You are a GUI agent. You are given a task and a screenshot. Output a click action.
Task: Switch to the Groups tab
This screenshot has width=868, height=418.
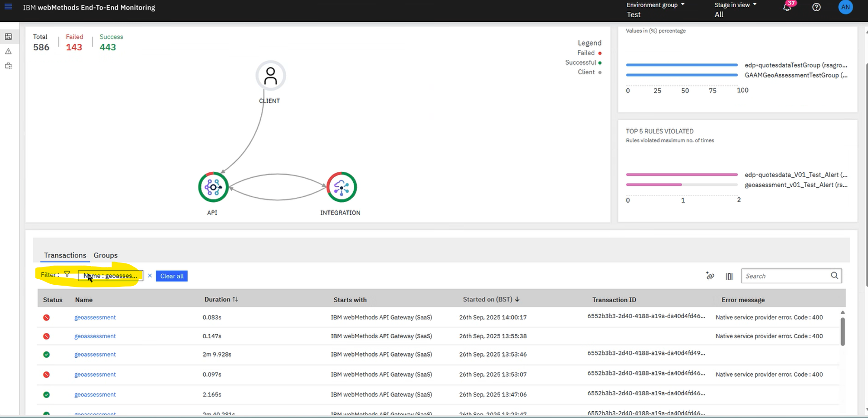pos(105,255)
